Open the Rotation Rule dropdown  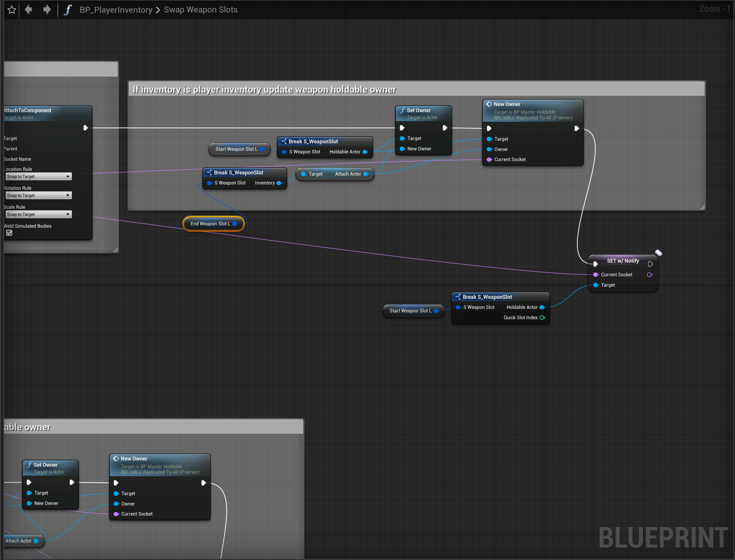tap(39, 195)
